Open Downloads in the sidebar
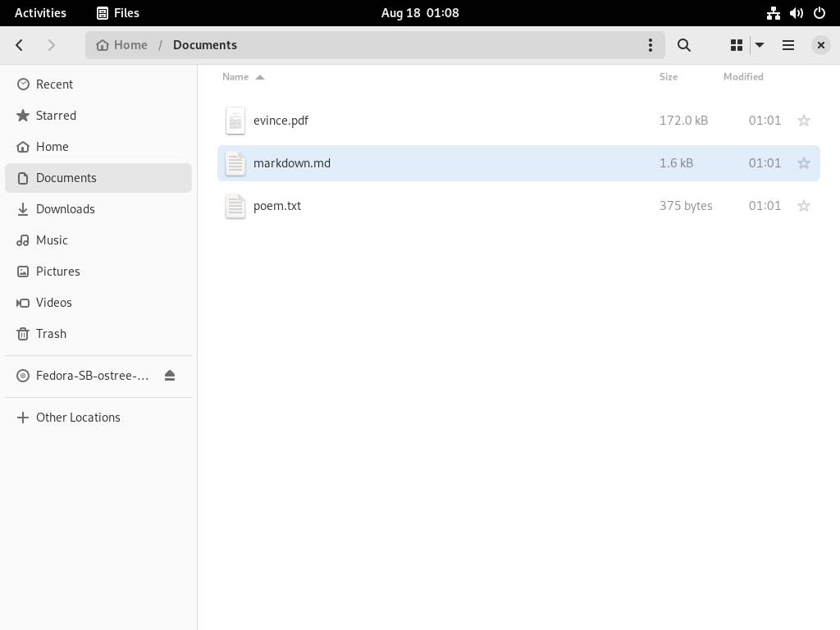This screenshot has width=840, height=630. [98, 209]
